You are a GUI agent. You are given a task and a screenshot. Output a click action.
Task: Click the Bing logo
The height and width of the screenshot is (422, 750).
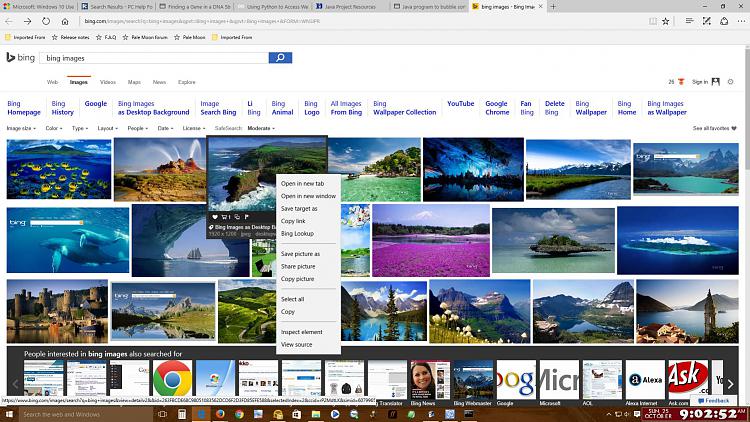pos(21,57)
